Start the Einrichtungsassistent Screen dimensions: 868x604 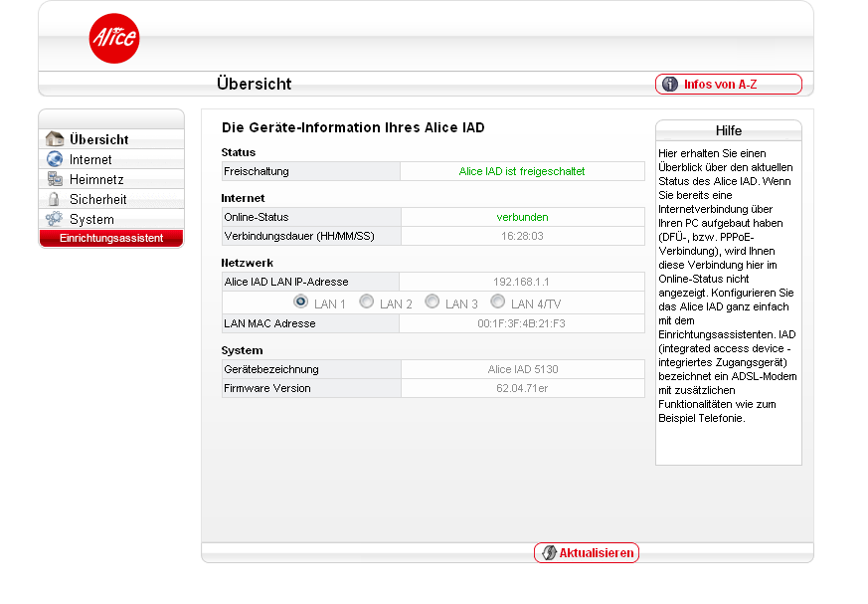pyautogui.click(x=111, y=238)
